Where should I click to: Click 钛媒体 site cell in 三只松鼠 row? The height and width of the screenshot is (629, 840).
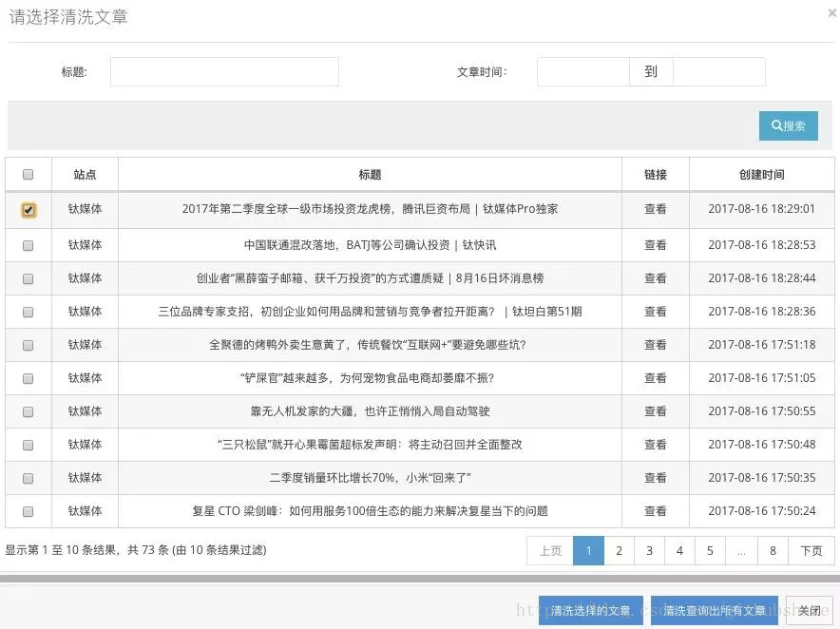tap(85, 444)
